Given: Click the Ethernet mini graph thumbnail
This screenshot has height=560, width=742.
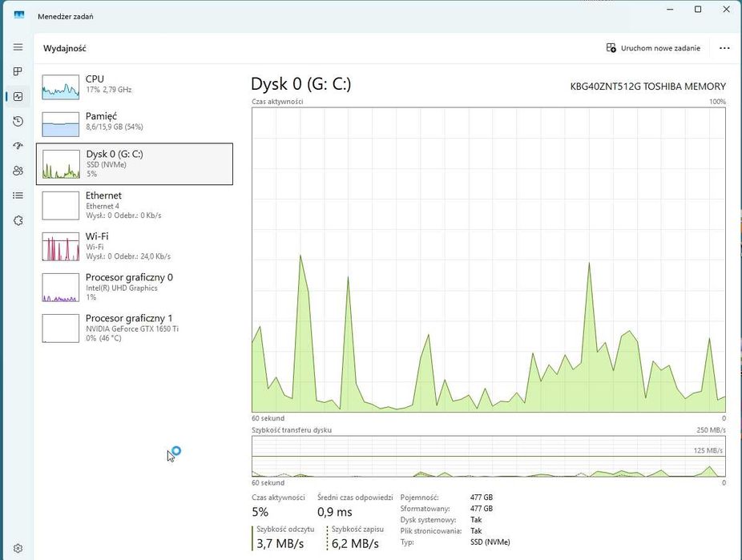Looking at the screenshot, I should [x=61, y=205].
